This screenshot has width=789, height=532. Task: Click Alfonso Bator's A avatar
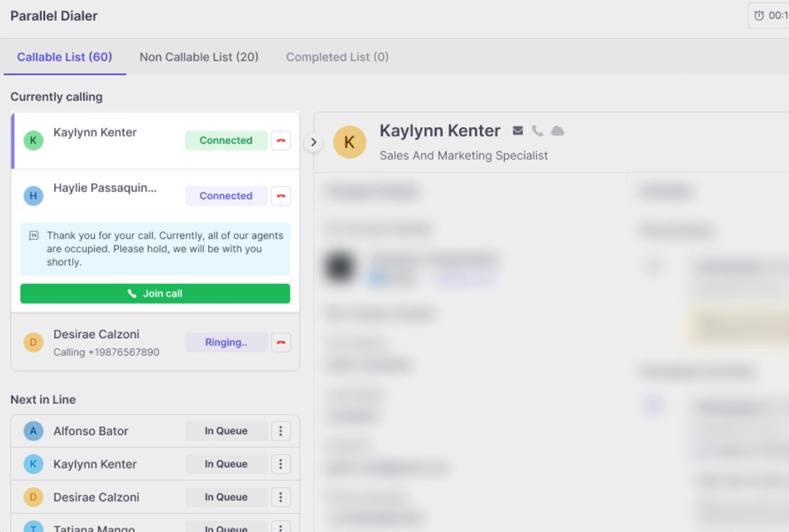(33, 431)
